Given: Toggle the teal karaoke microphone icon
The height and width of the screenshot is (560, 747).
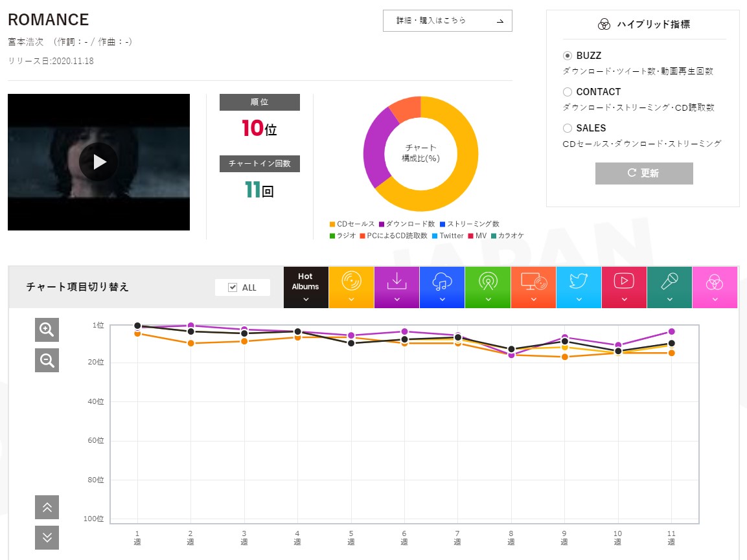Looking at the screenshot, I should coord(669,287).
